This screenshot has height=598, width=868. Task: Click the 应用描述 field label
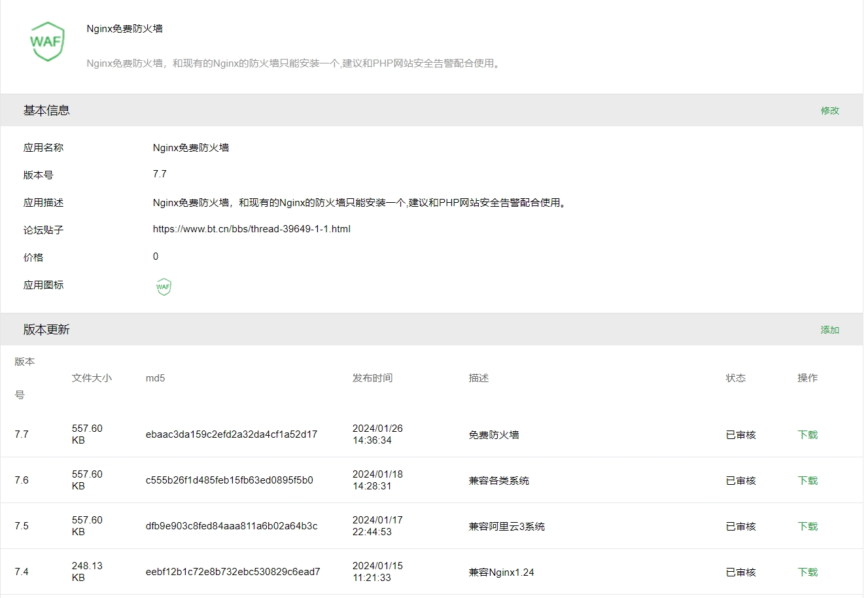[x=44, y=203]
